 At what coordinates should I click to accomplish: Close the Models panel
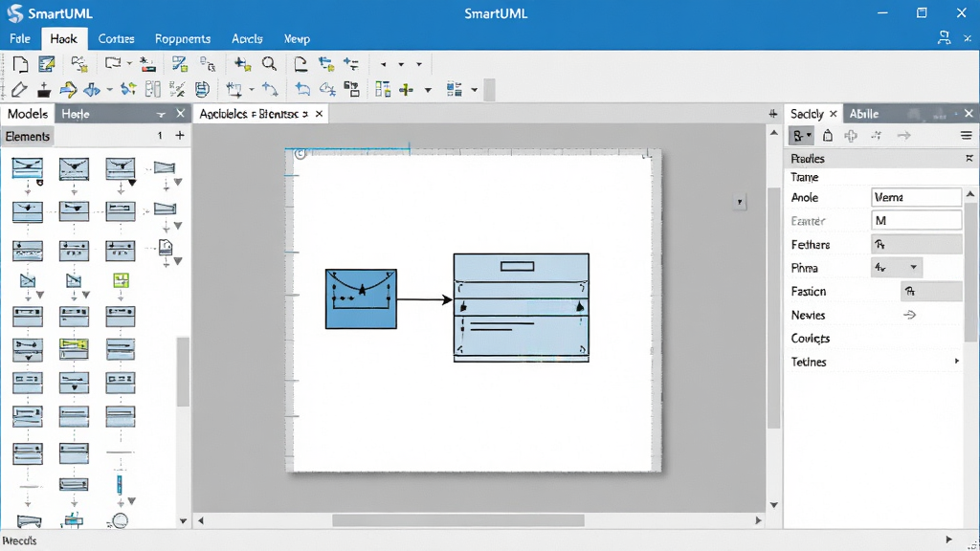coord(181,113)
